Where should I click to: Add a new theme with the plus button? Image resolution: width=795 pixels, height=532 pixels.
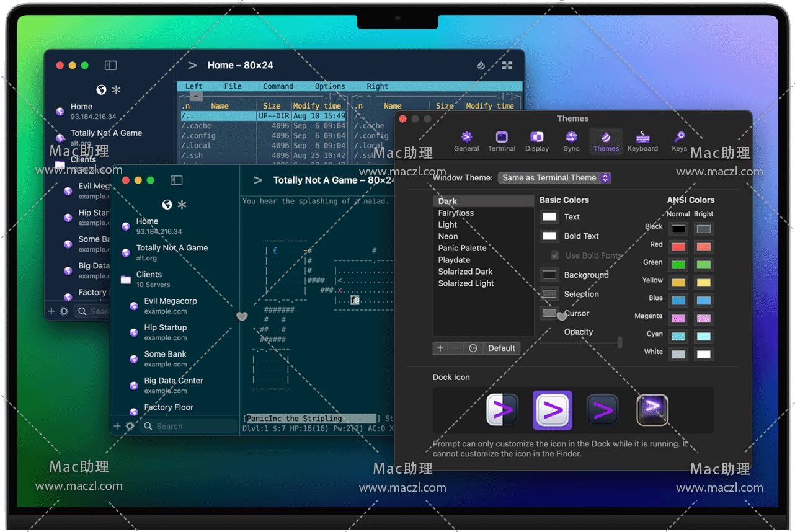pos(440,348)
